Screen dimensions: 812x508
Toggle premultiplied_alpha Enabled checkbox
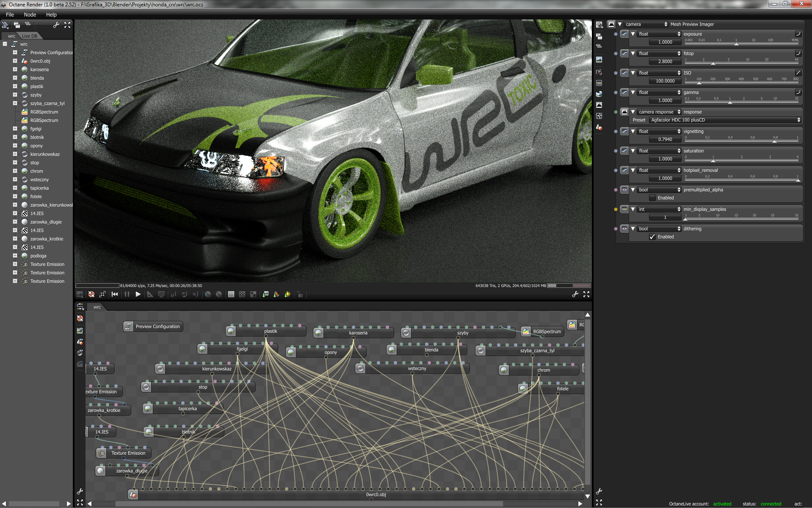[652, 198]
